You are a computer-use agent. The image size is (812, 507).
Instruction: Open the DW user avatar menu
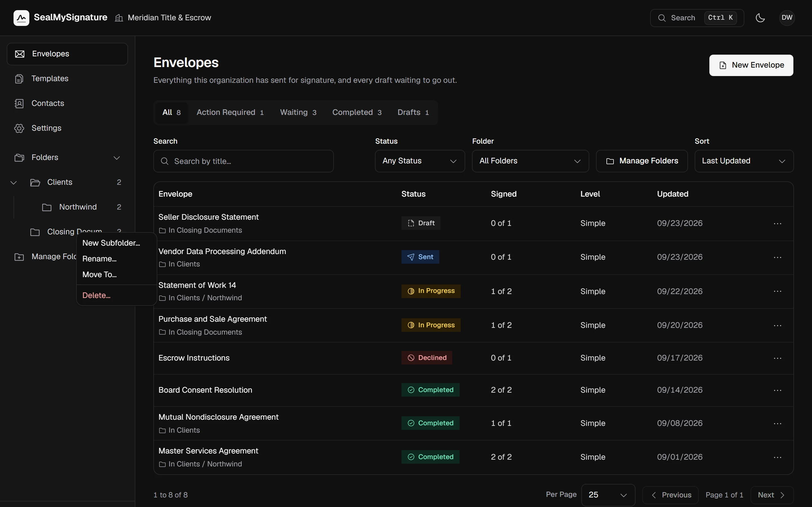coord(787,18)
